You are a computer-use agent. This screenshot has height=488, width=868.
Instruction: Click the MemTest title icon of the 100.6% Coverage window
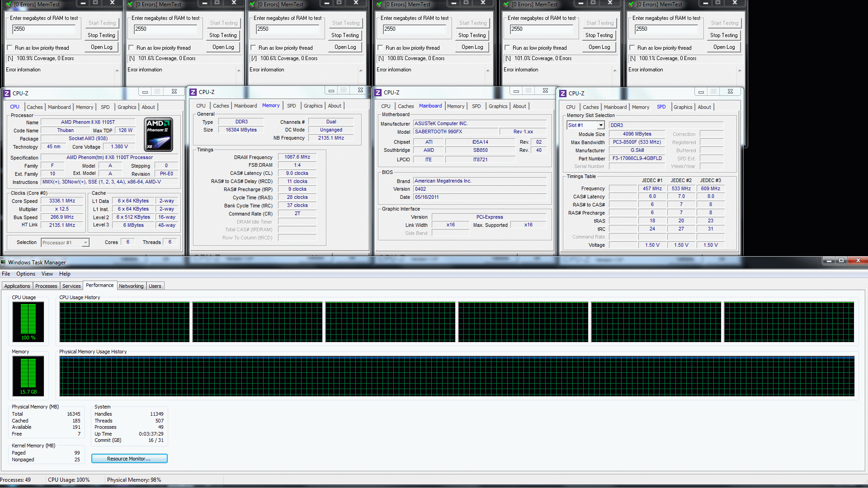coord(252,5)
